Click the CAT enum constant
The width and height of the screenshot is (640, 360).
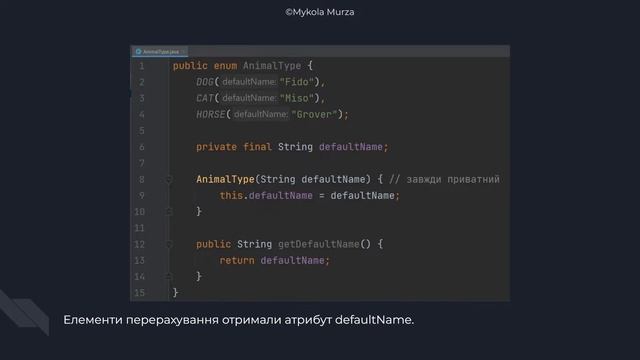(x=204, y=98)
